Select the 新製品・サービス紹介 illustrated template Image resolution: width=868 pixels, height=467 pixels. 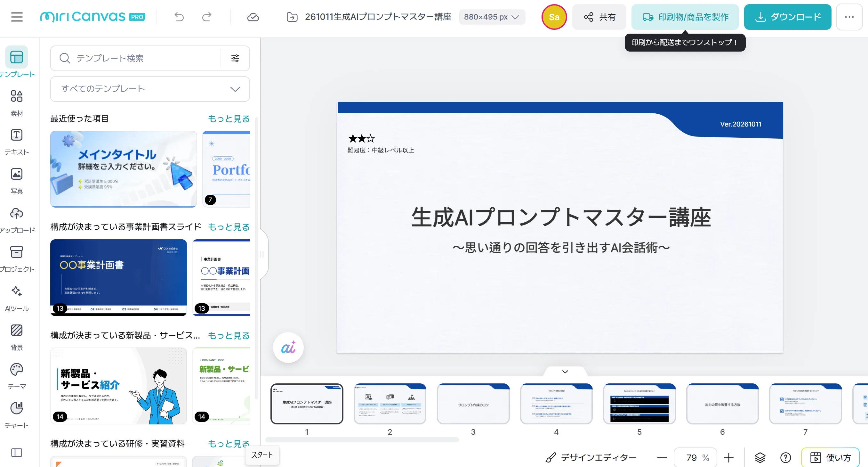(119, 386)
